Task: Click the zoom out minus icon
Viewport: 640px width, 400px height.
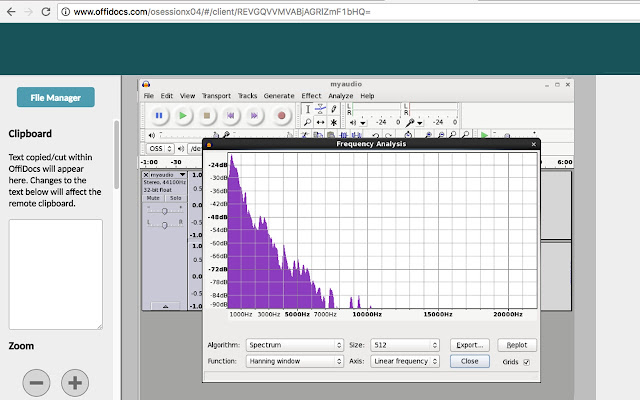Action: [x=37, y=382]
